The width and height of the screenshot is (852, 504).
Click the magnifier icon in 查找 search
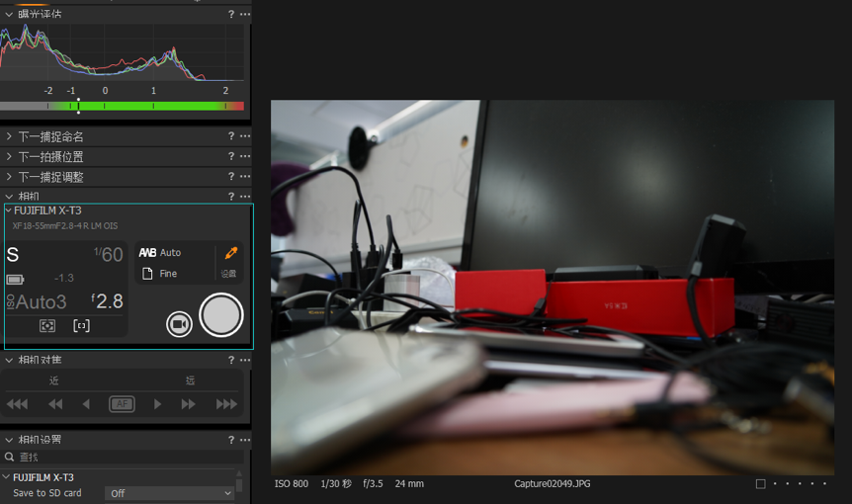click(x=9, y=457)
